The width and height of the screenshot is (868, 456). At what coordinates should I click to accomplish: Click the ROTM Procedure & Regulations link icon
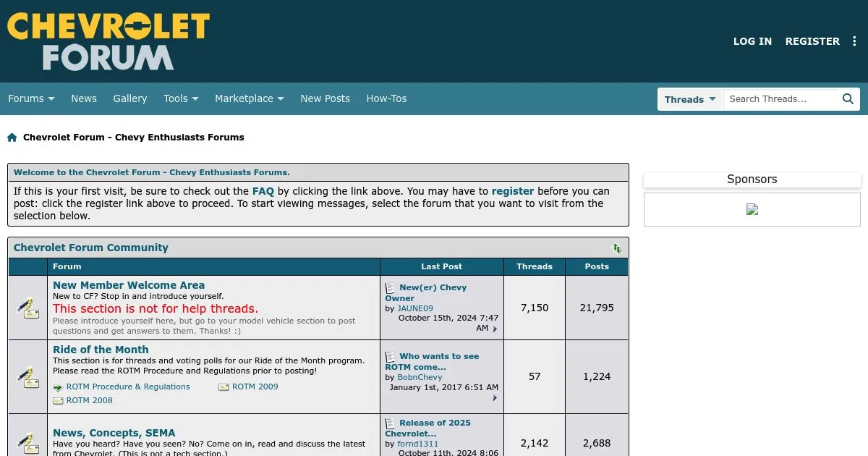[x=58, y=387]
